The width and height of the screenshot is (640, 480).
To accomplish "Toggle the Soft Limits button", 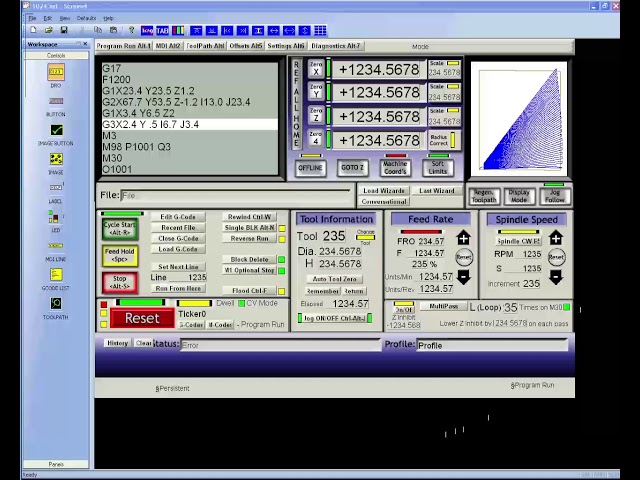I will 438,168.
